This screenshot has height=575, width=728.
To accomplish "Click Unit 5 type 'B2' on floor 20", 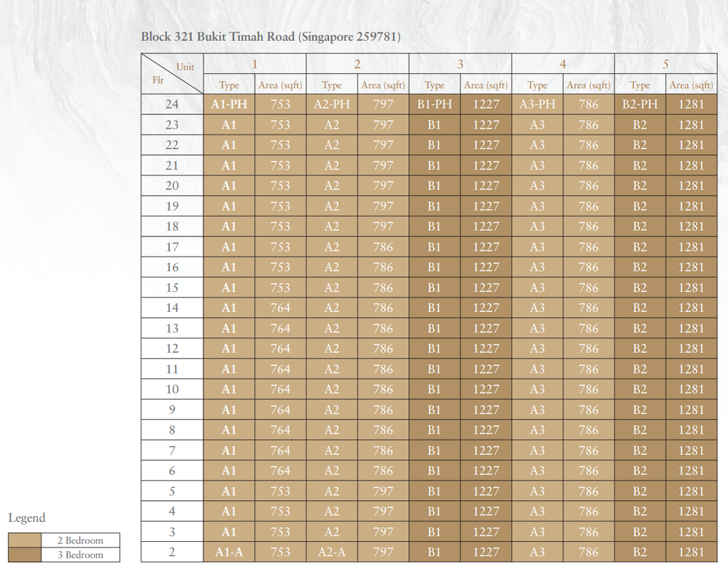I will (x=640, y=185).
